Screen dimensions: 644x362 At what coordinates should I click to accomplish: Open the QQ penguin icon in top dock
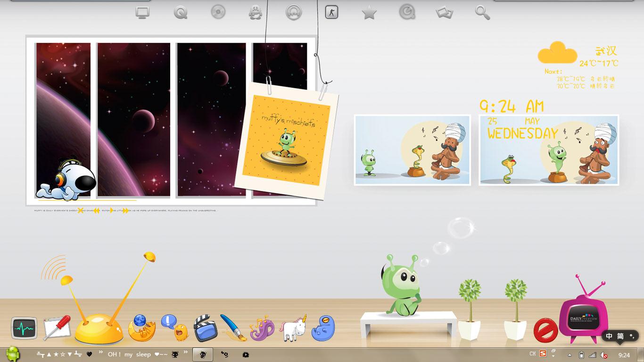[x=256, y=12]
